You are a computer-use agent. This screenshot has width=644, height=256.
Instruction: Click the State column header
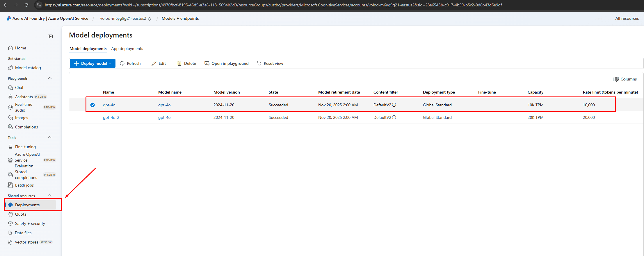point(273,92)
